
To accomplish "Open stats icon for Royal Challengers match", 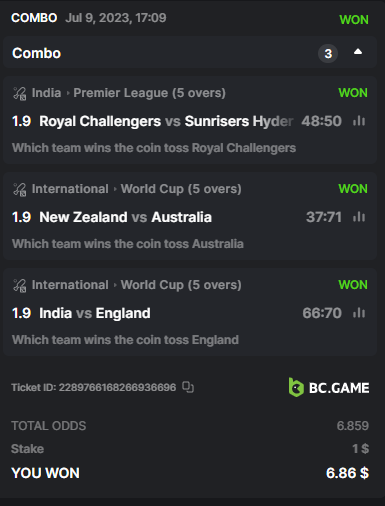I will pos(359,121).
